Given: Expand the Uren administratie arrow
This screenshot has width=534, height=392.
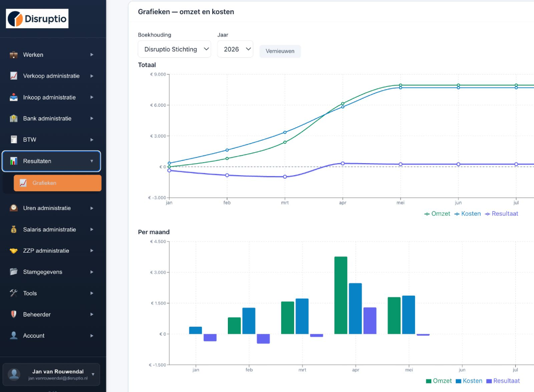Looking at the screenshot, I should 92,208.
